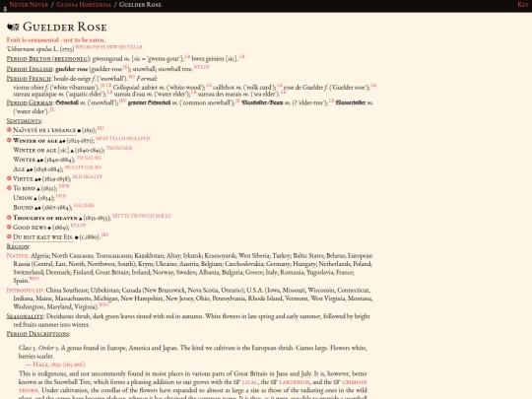Screen dimensions: 532x399
Task: Click the red bullet beside Virtue
Action: click(9, 178)
